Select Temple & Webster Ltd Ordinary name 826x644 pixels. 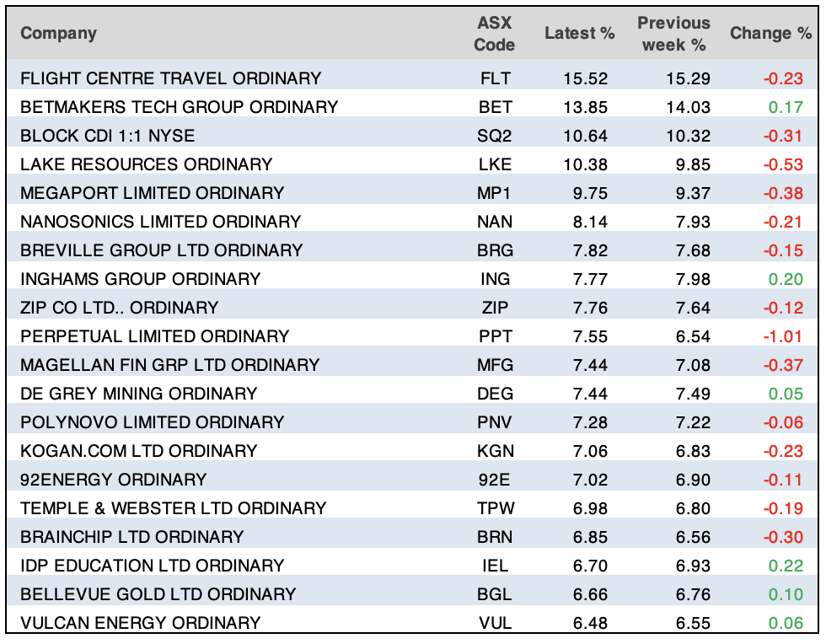point(173,508)
